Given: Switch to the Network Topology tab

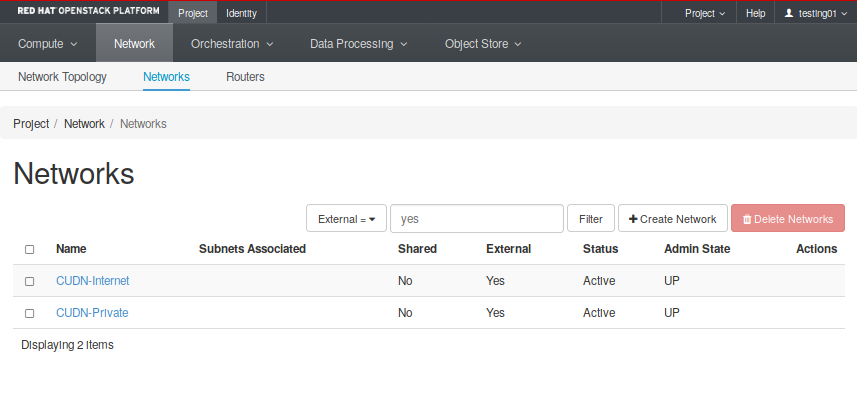Looking at the screenshot, I should point(62,77).
